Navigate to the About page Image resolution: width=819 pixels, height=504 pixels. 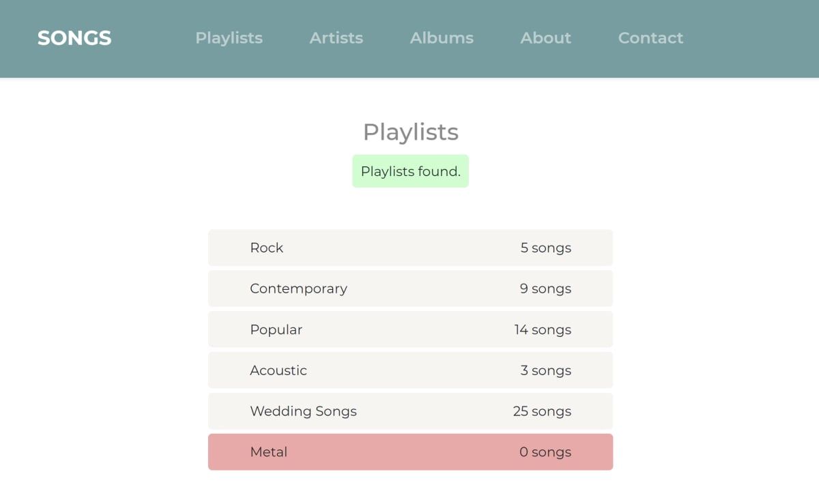545,38
